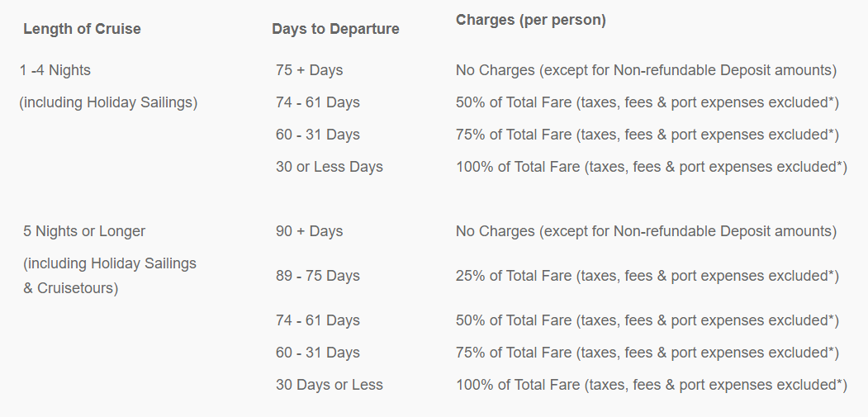Select the last 100% of Total Fare line

pyautogui.click(x=652, y=385)
